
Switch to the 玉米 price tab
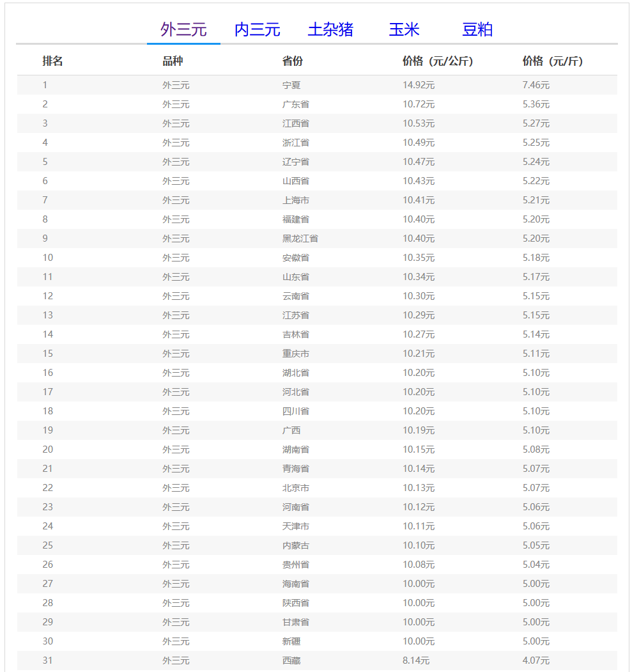pyautogui.click(x=404, y=29)
